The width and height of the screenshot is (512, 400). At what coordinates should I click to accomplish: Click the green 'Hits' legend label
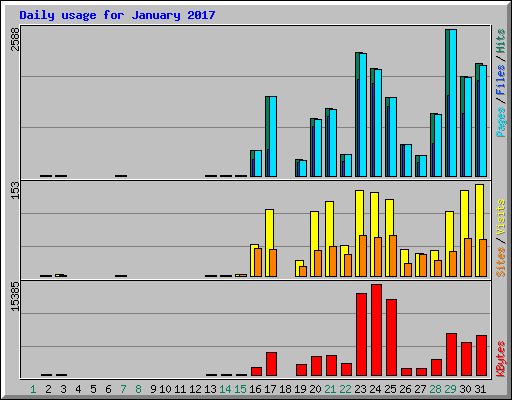pyautogui.click(x=501, y=41)
